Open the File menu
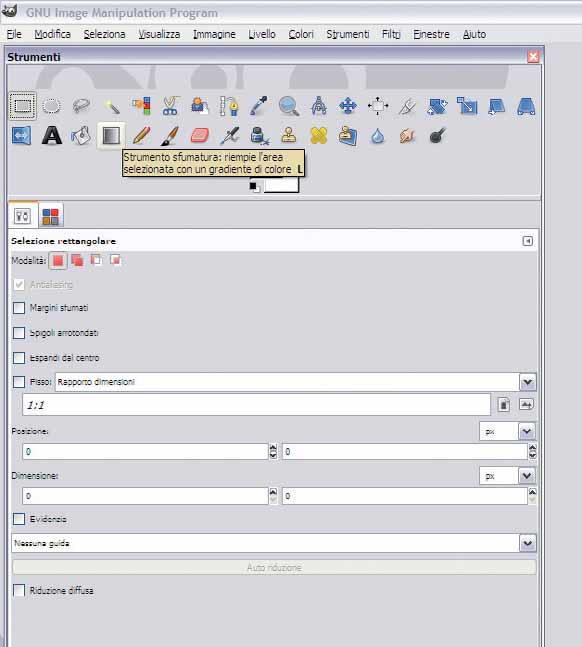 tap(14, 34)
